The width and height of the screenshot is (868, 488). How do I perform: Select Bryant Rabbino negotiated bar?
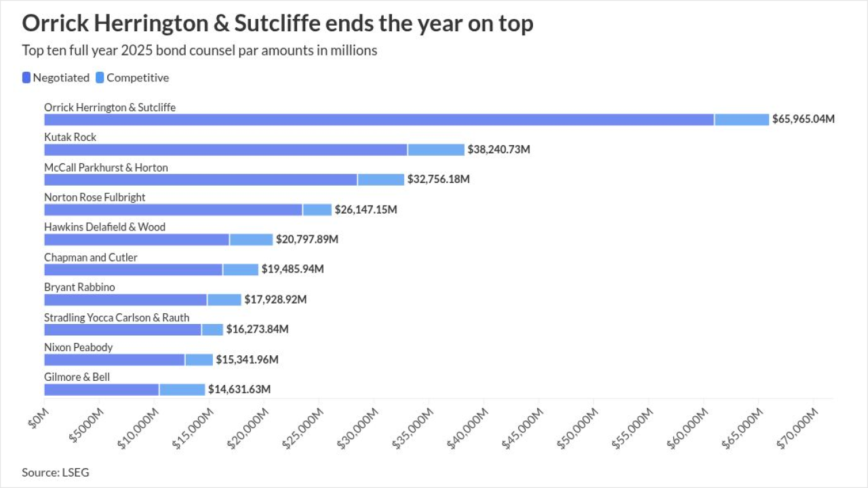click(125, 300)
